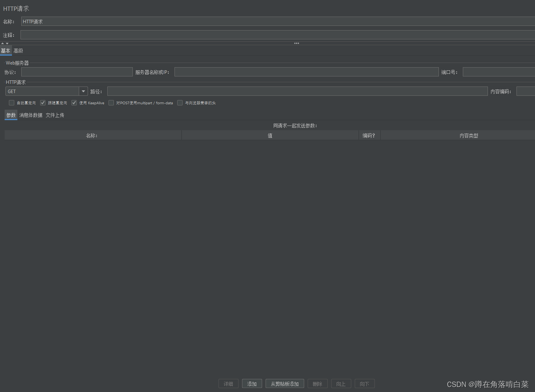Collapse the top section using the small up arrow
The height and width of the screenshot is (392, 535).
point(2,43)
